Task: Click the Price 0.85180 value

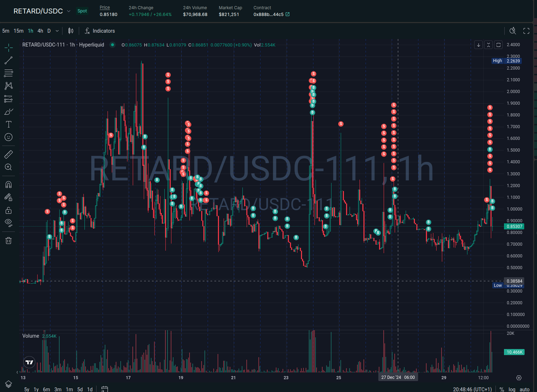Action: point(108,14)
